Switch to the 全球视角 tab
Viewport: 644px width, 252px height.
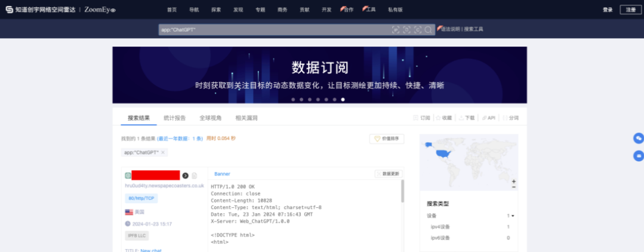[x=211, y=118]
